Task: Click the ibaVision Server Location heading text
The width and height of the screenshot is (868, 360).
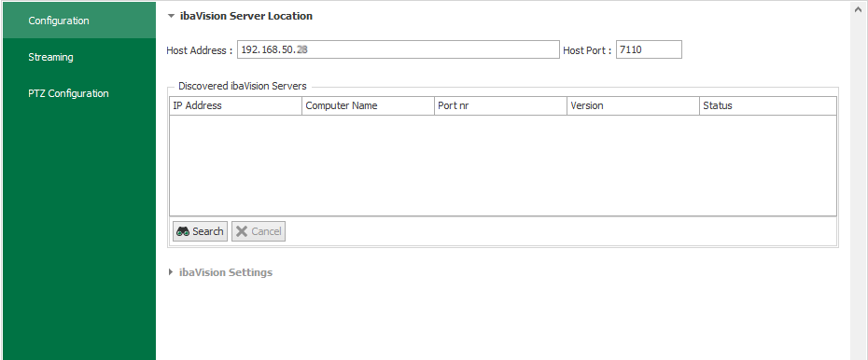Action: [246, 16]
